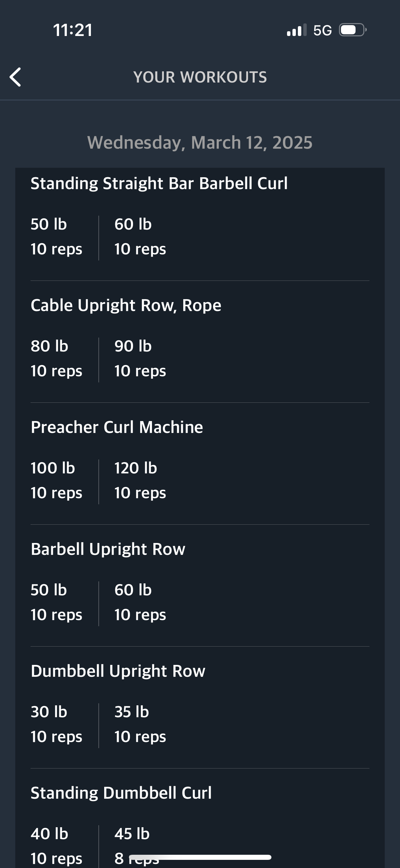Viewport: 400px width, 868px height.
Task: Tap the back arrow icon
Action: click(x=15, y=77)
